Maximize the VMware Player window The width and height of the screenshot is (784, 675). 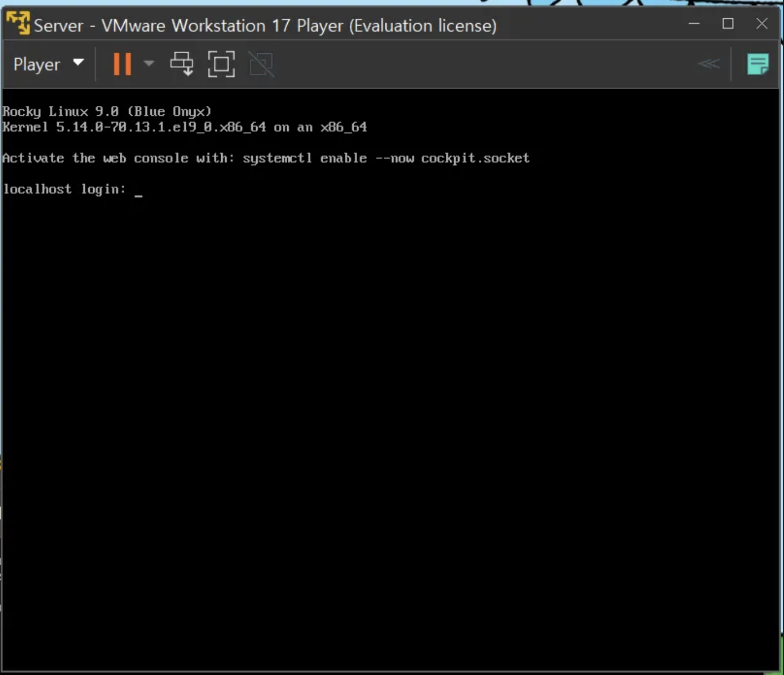tap(728, 24)
